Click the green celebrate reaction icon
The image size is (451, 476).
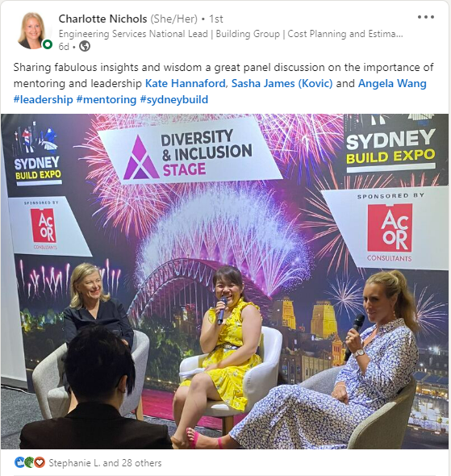point(29,462)
